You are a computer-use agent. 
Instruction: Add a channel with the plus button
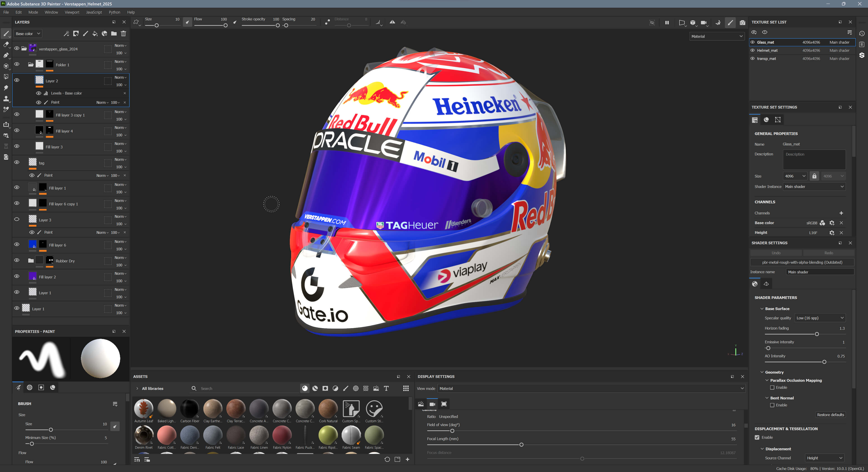click(841, 213)
